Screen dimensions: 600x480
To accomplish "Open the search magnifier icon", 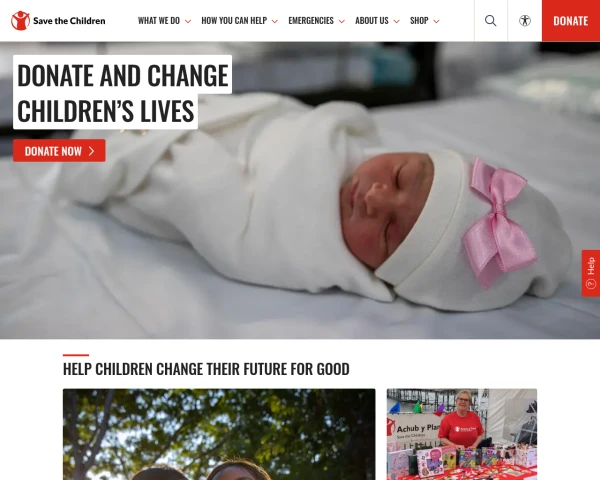I will pyautogui.click(x=491, y=21).
